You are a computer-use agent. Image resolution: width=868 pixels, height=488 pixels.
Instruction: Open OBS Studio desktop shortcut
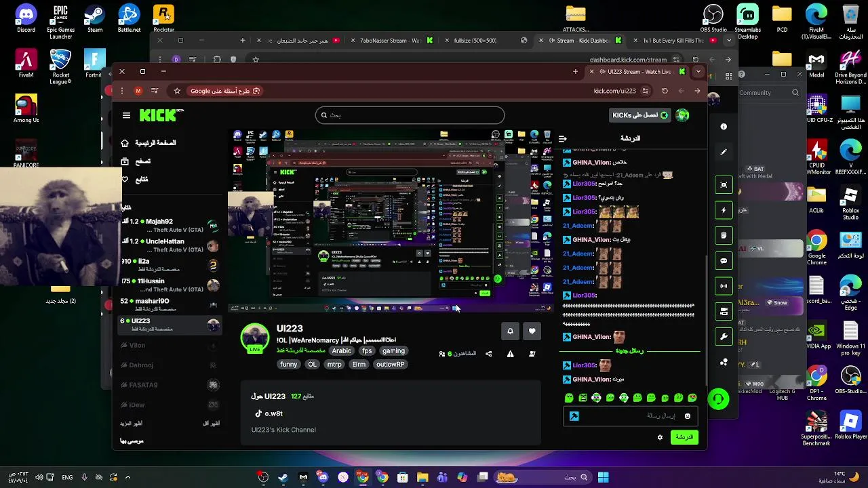click(713, 18)
